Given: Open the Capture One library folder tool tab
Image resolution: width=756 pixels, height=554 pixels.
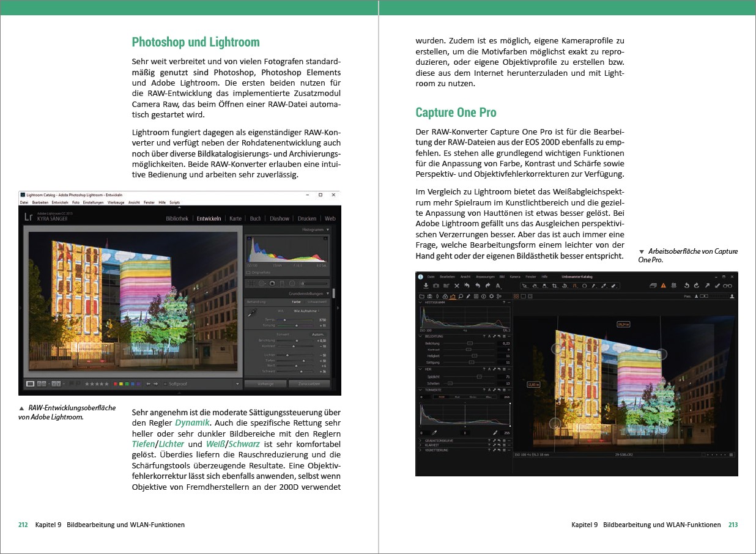Looking at the screenshot, I should point(422,297).
